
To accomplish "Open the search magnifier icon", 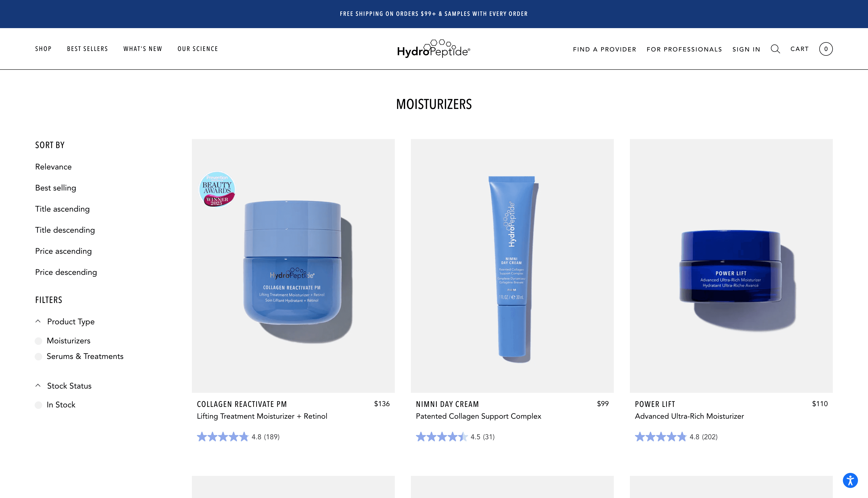I will (775, 49).
